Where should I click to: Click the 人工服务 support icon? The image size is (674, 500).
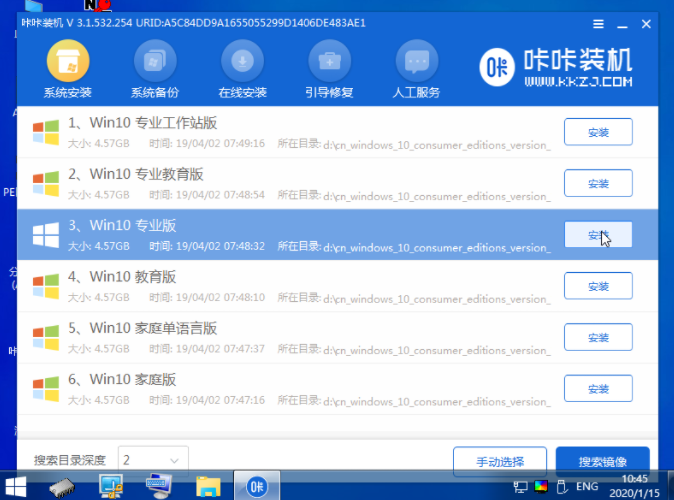[417, 63]
